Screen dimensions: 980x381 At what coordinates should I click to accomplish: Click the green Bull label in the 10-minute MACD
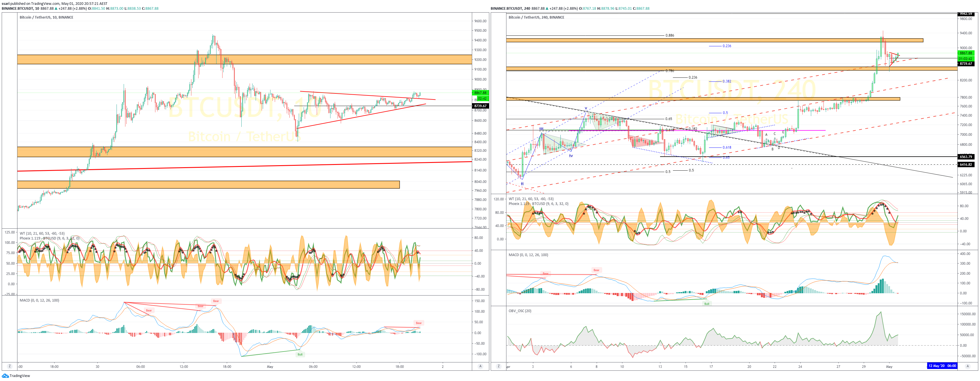tap(300, 354)
